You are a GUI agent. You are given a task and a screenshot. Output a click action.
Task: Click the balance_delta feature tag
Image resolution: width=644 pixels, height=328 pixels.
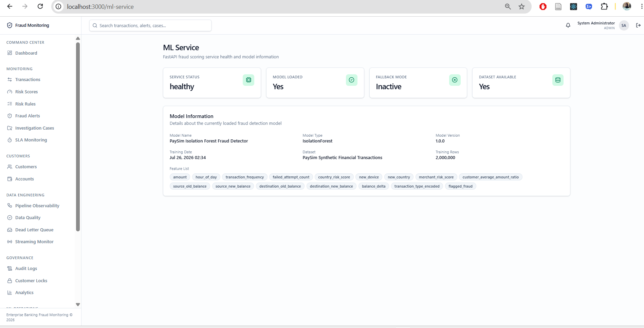click(x=374, y=186)
